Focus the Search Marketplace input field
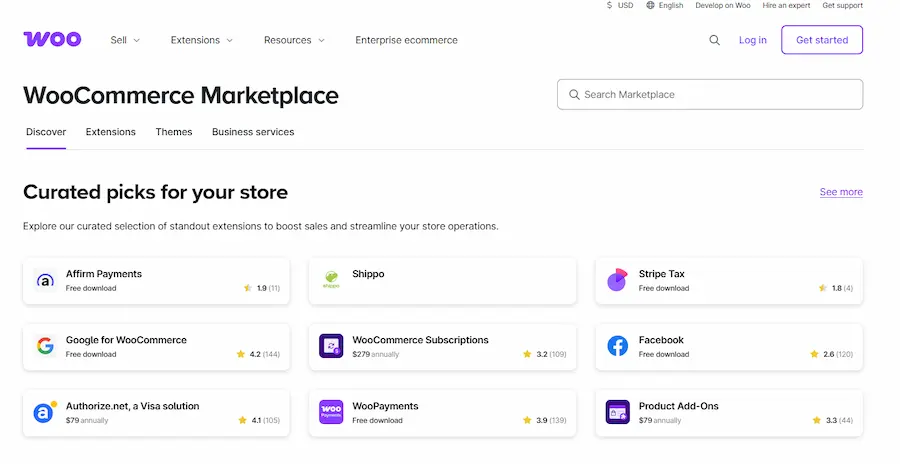This screenshot has height=464, width=900. coord(710,94)
